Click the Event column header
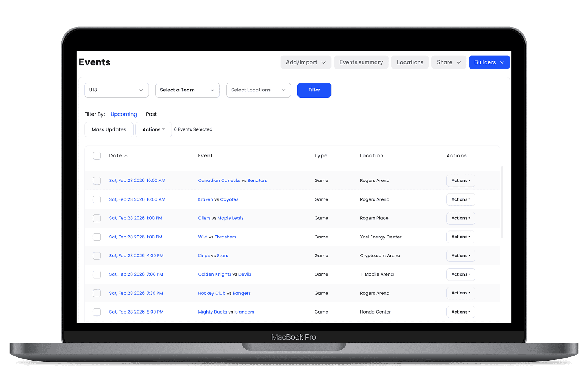 (205, 156)
